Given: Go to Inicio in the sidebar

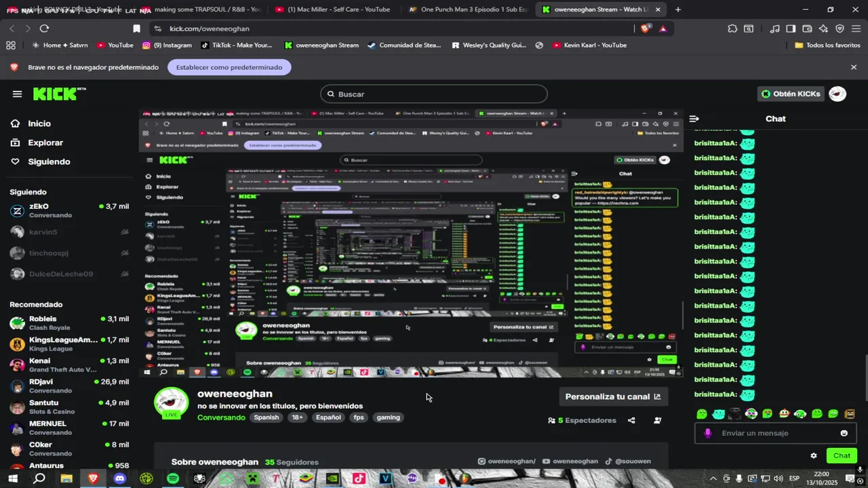Looking at the screenshot, I should [x=39, y=123].
